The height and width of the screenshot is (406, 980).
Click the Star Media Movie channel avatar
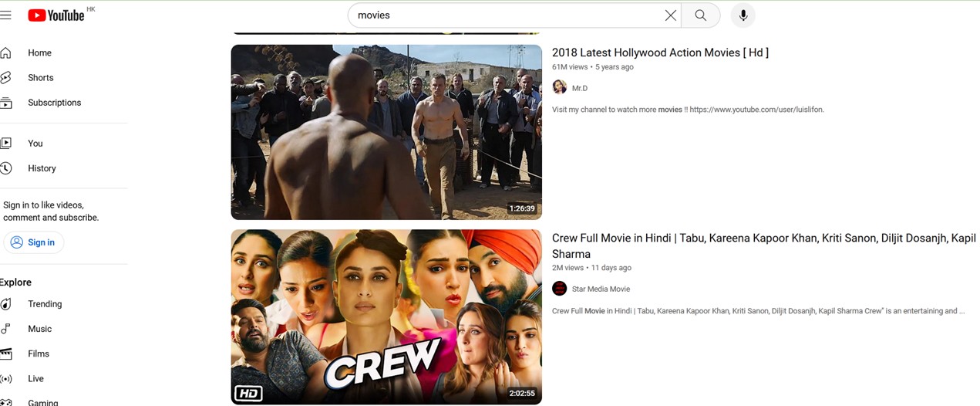click(560, 289)
